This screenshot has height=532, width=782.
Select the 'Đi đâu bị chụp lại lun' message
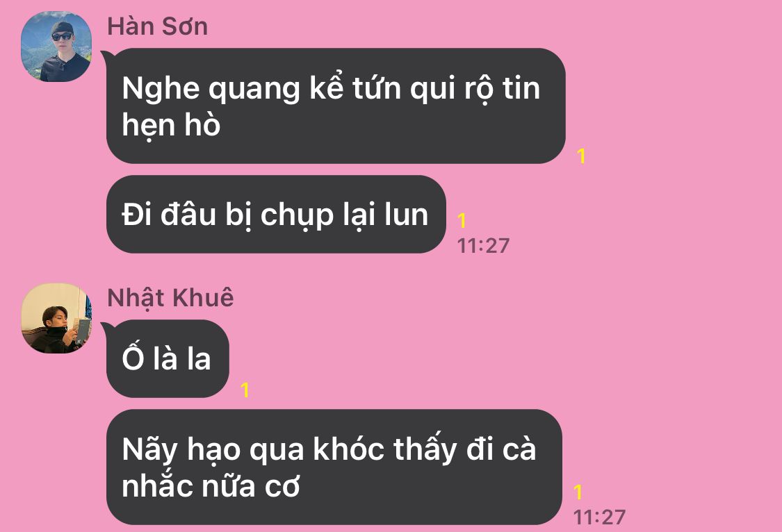click(x=276, y=214)
